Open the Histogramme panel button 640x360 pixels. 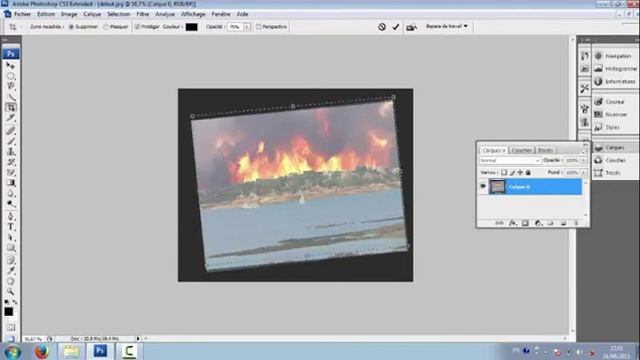(x=616, y=69)
